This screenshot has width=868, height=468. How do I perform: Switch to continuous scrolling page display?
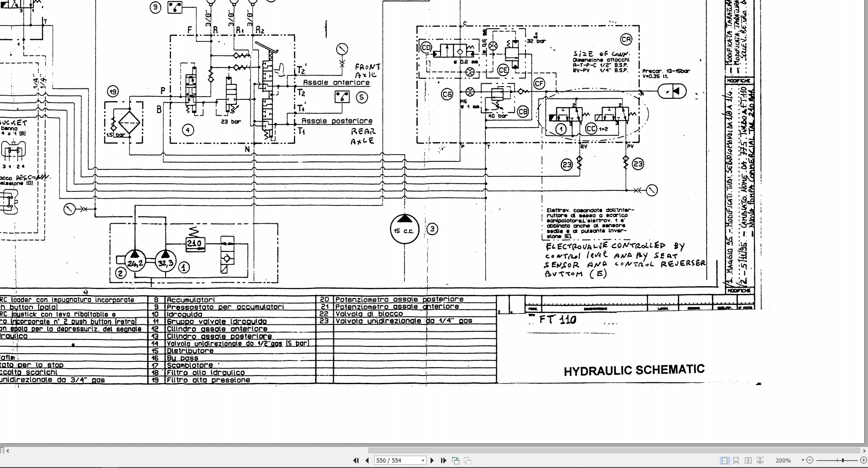point(736,461)
